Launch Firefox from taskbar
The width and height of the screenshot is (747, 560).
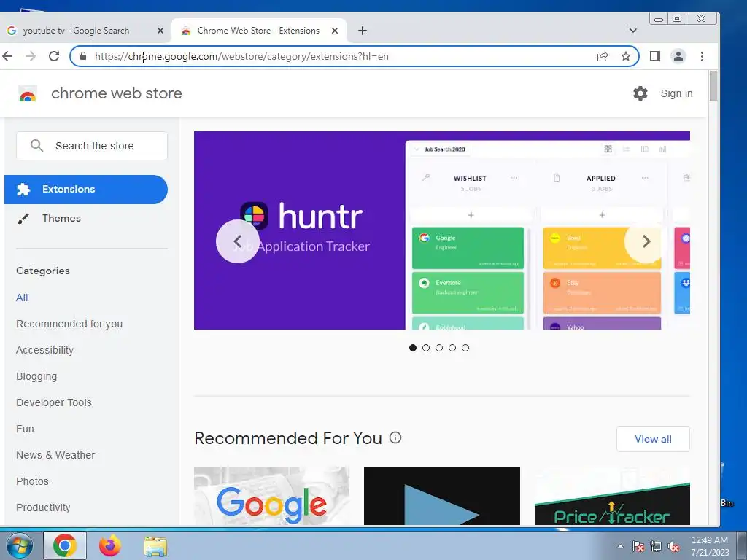click(110, 545)
